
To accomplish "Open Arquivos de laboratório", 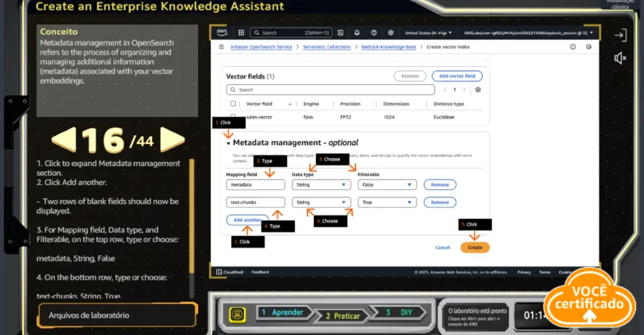I will point(117,316).
